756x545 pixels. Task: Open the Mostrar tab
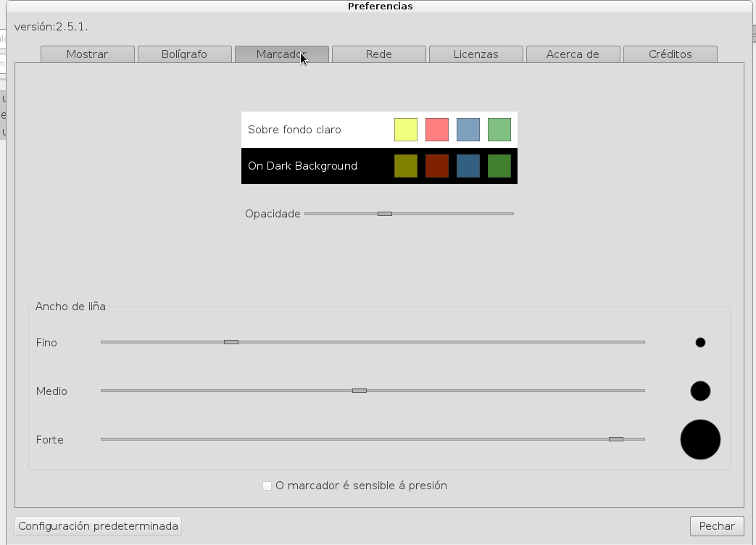tap(88, 54)
